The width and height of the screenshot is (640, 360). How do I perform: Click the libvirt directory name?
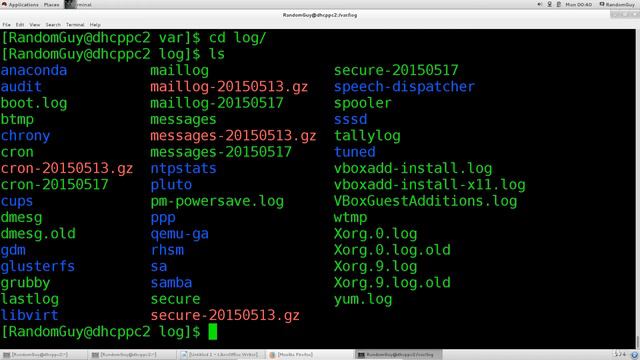tap(29, 316)
